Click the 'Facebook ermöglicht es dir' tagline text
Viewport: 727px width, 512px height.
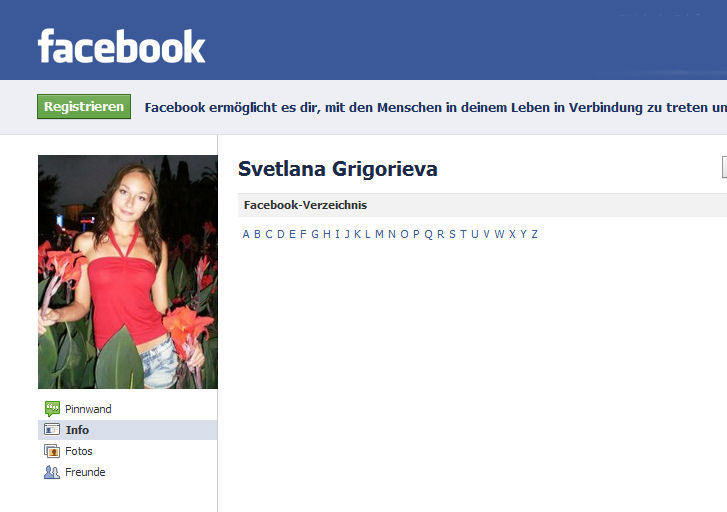(435, 108)
